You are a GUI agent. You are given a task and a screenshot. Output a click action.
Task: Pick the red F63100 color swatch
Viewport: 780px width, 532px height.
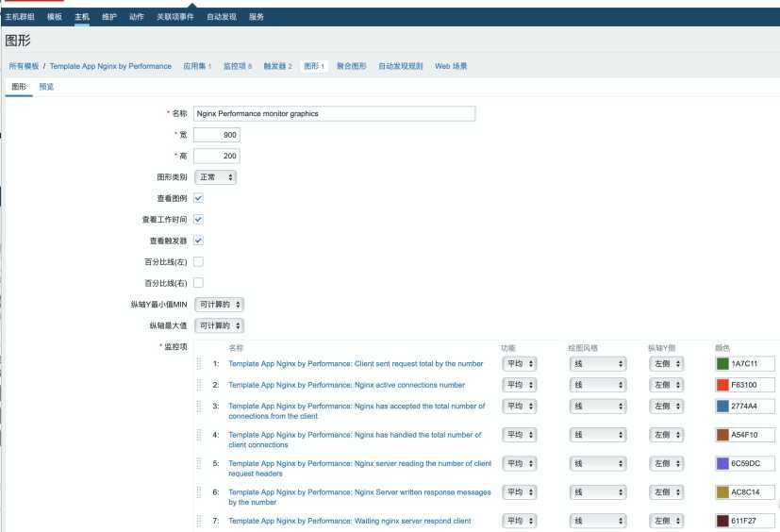click(x=722, y=385)
